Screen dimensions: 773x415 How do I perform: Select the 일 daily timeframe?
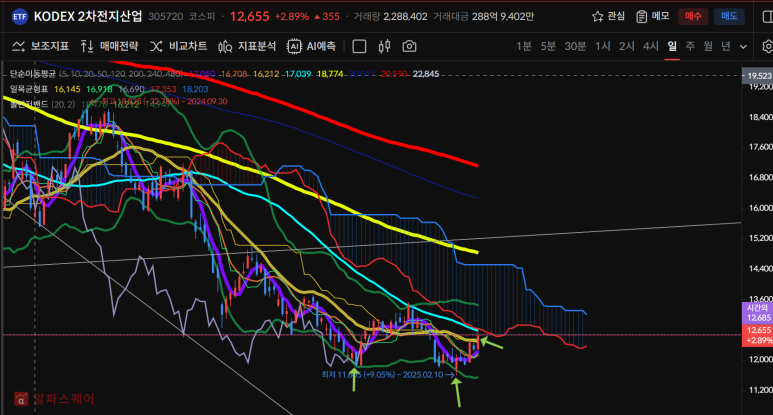[x=672, y=46]
